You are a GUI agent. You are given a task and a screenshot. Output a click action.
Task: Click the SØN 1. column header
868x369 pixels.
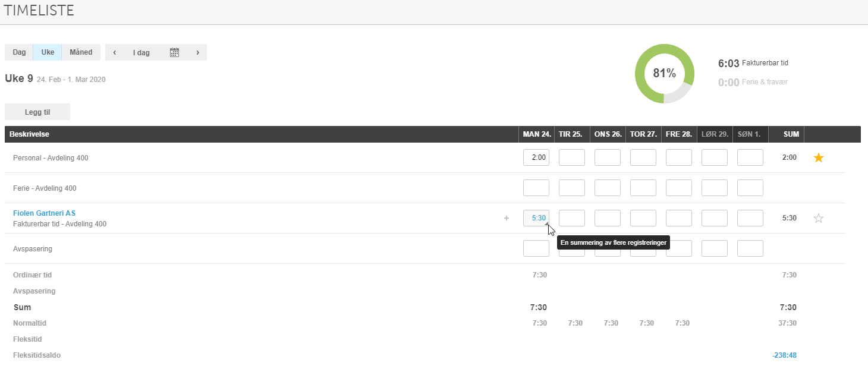(x=751, y=134)
